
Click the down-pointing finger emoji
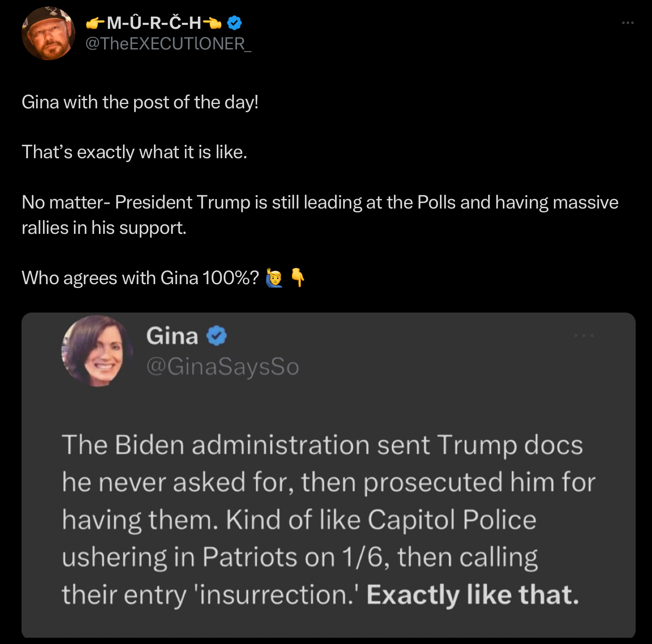[x=298, y=277]
